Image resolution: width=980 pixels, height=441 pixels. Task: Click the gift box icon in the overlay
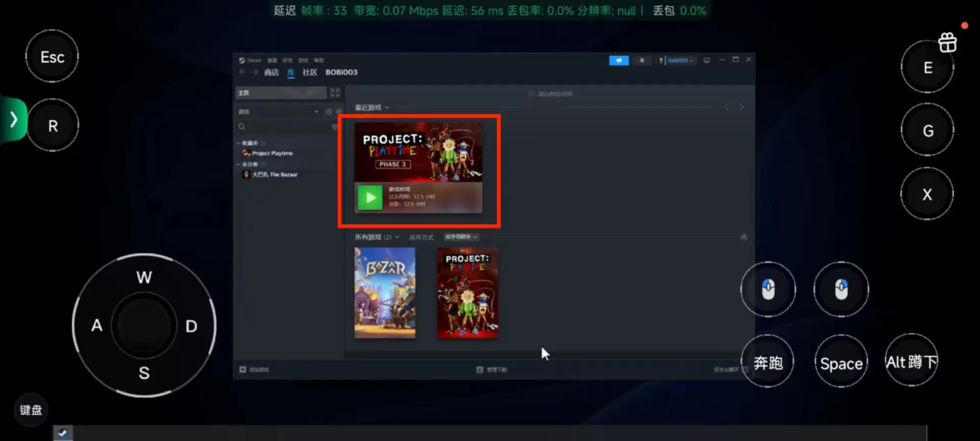click(x=947, y=42)
